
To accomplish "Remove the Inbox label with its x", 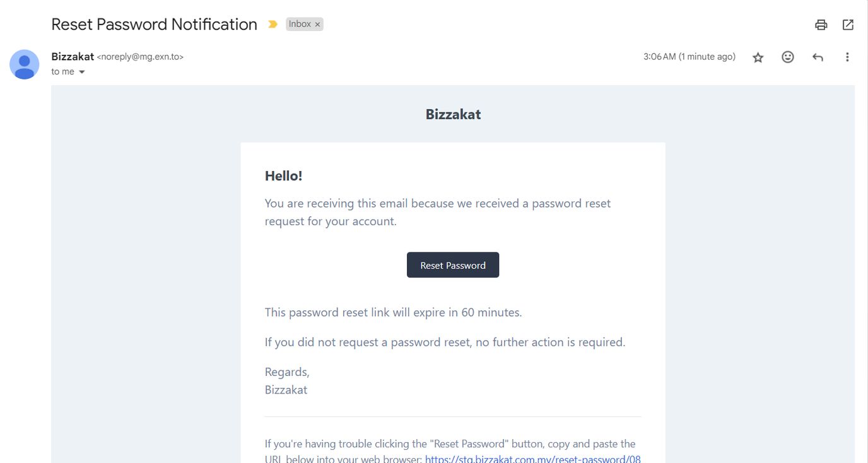I will click(x=318, y=25).
